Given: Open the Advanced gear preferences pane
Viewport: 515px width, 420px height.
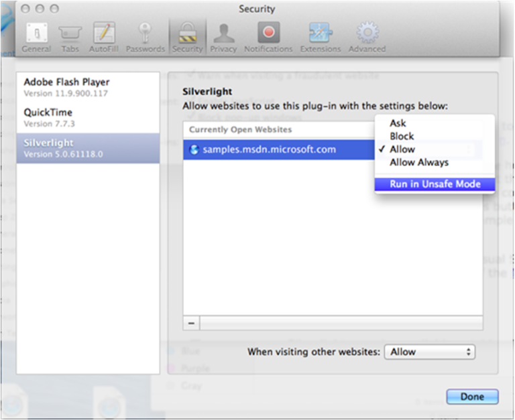Looking at the screenshot, I should 367,38.
